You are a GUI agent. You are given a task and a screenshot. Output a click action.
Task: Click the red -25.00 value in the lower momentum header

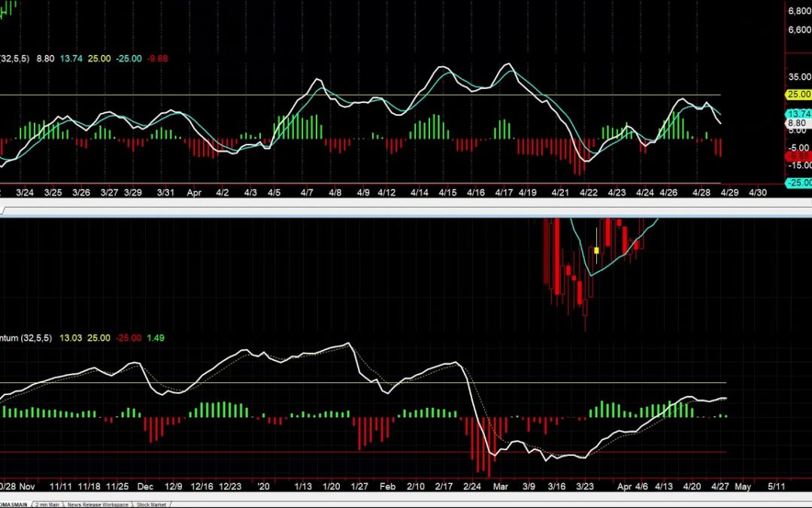[x=129, y=338]
